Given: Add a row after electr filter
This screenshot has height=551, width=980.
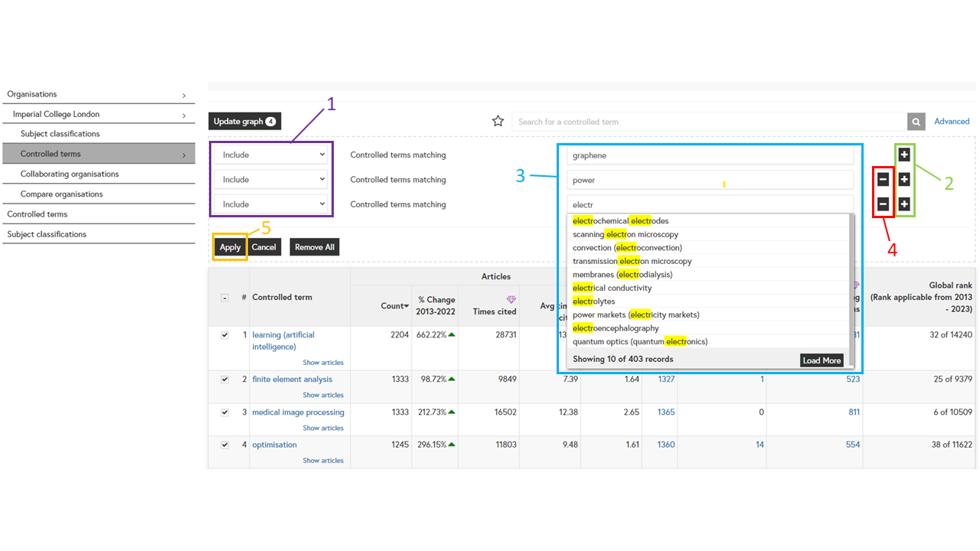Looking at the screenshot, I should pyautogui.click(x=904, y=204).
